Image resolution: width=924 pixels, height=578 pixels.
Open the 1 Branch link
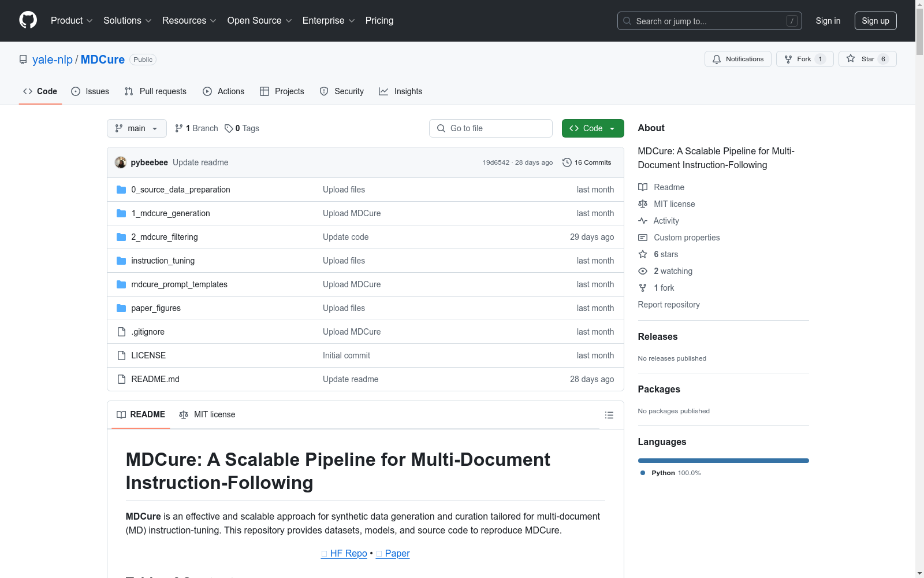point(196,128)
